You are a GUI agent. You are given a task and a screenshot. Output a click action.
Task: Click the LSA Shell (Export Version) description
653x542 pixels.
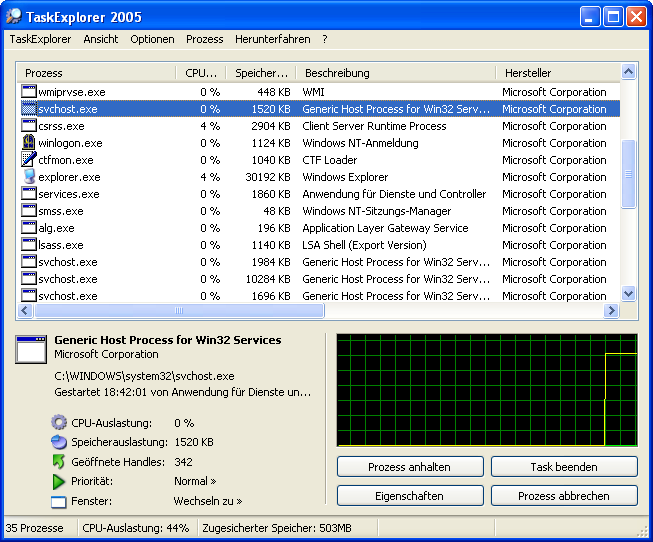pos(364,245)
